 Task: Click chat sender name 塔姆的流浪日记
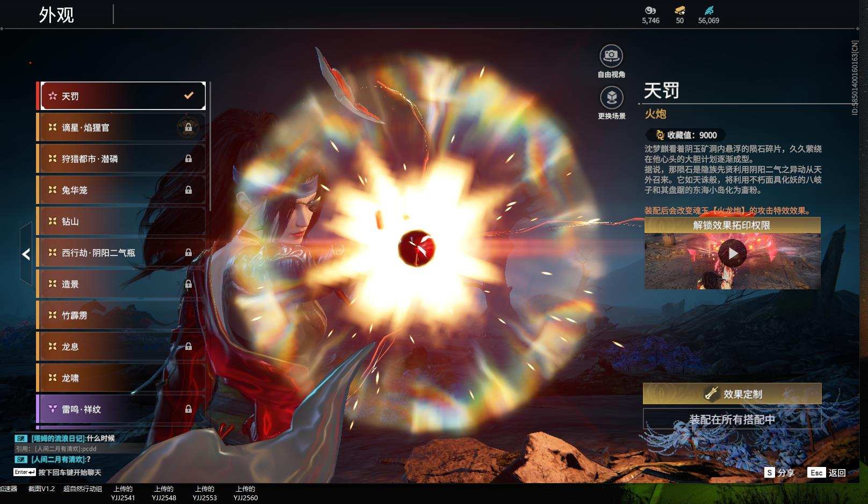pyautogui.click(x=59, y=439)
